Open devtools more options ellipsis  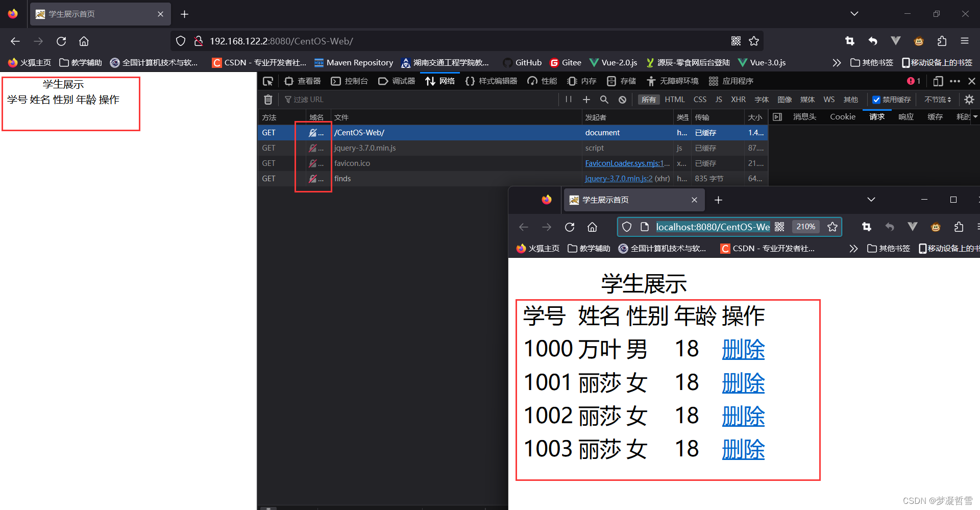(955, 81)
